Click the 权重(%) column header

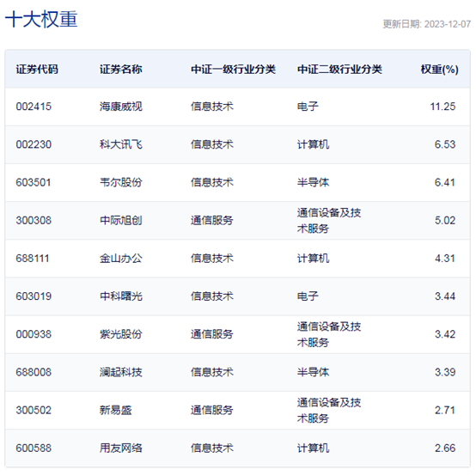point(439,70)
